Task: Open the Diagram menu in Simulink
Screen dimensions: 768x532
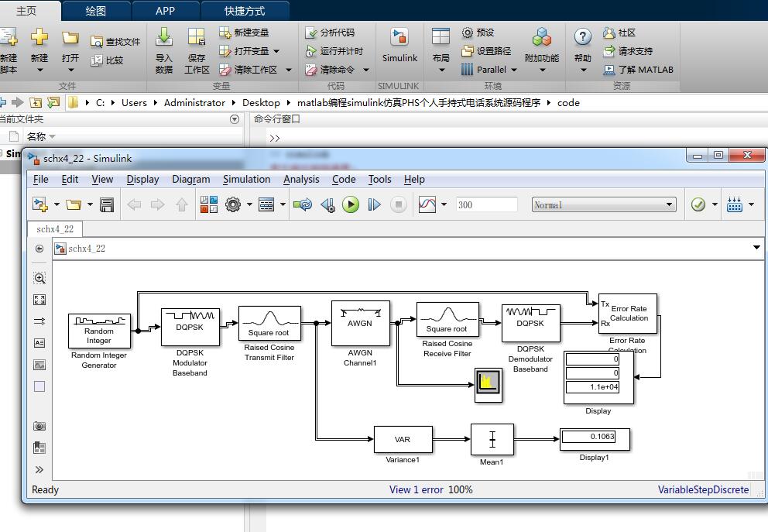Action: (x=191, y=180)
